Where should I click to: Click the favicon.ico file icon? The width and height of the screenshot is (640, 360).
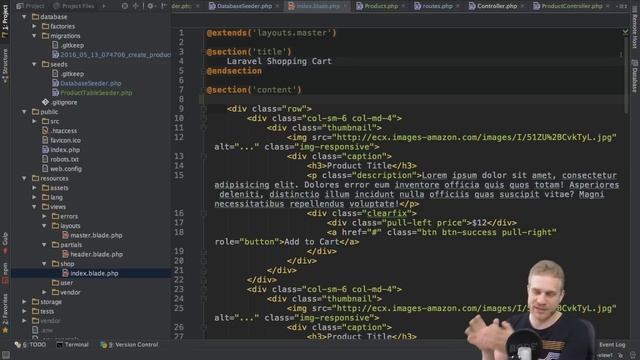[x=45, y=140]
